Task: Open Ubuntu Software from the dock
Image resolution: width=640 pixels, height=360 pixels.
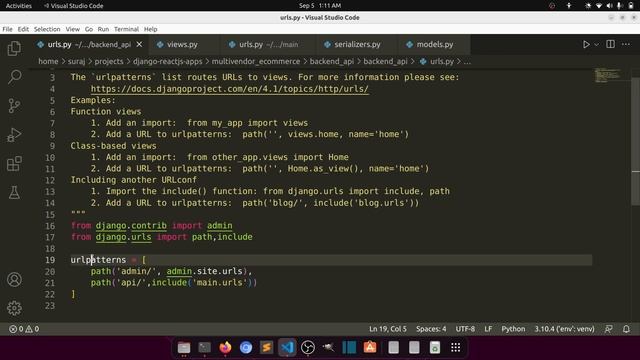Action: point(370,347)
